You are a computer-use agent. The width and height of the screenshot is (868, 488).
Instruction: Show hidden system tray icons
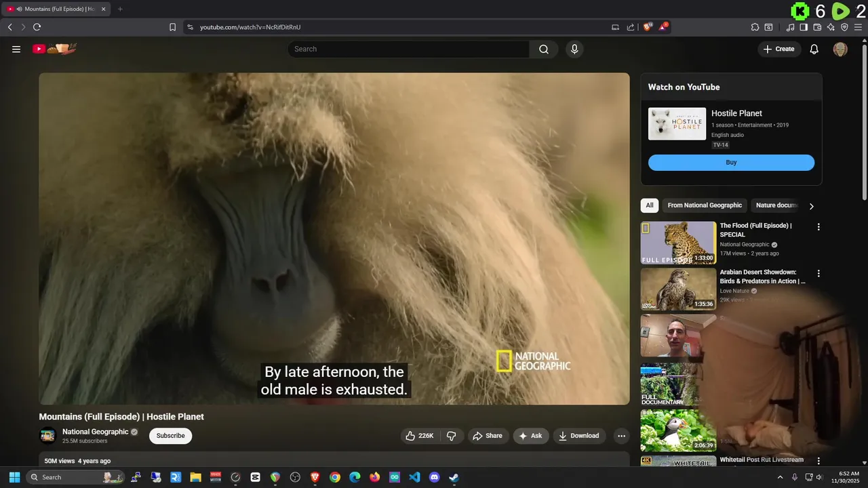click(x=780, y=477)
